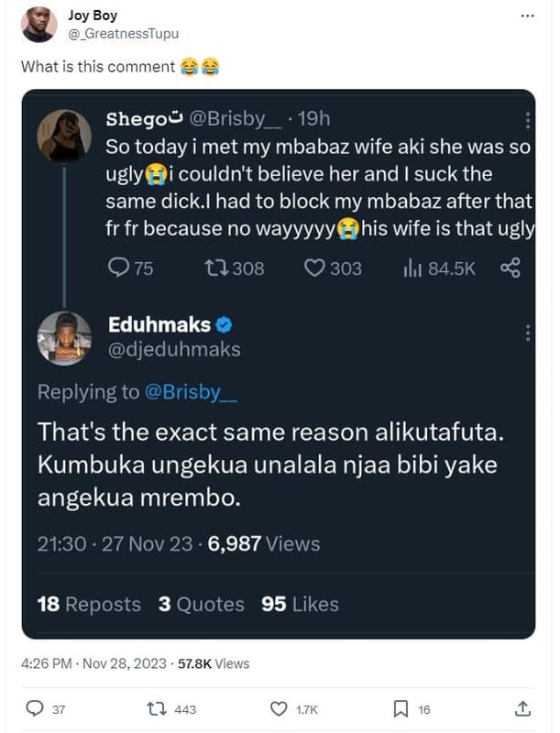The width and height of the screenshot is (560, 733).
Task: Open the @_GreatnessTupu profile handle
Action: click(x=124, y=34)
